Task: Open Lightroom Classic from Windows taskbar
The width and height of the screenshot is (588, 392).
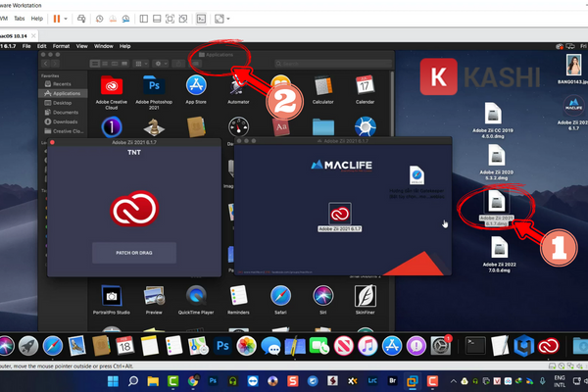Action: point(372,381)
